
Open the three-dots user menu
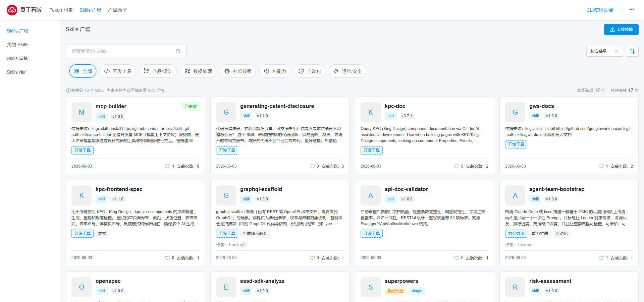(x=632, y=10)
